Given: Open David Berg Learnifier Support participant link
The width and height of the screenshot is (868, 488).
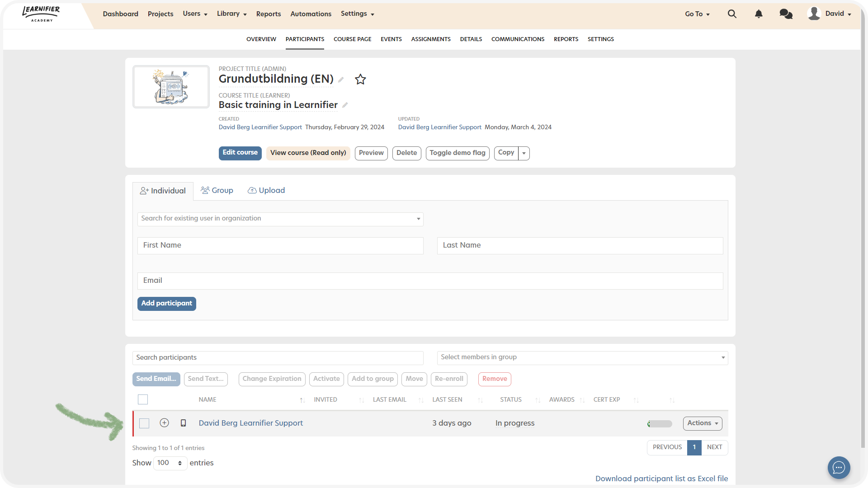Looking at the screenshot, I should tap(251, 423).
